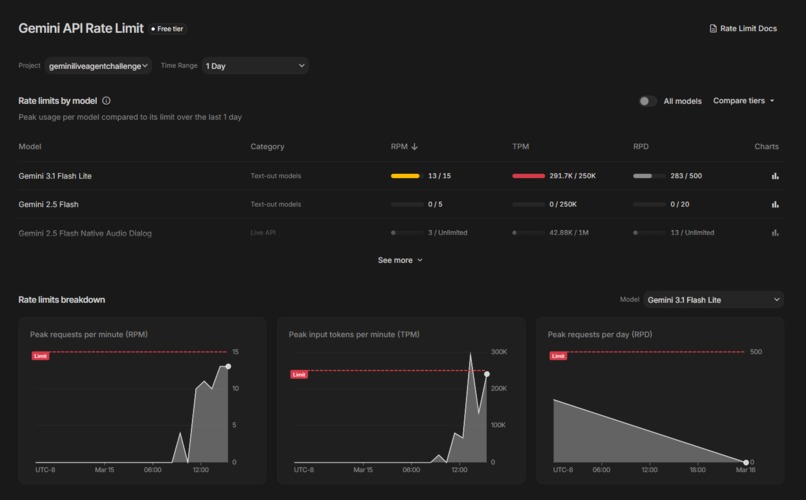The width and height of the screenshot is (806, 500).
Task: Click the Limit badge on the TPM chart
Action: coord(299,374)
